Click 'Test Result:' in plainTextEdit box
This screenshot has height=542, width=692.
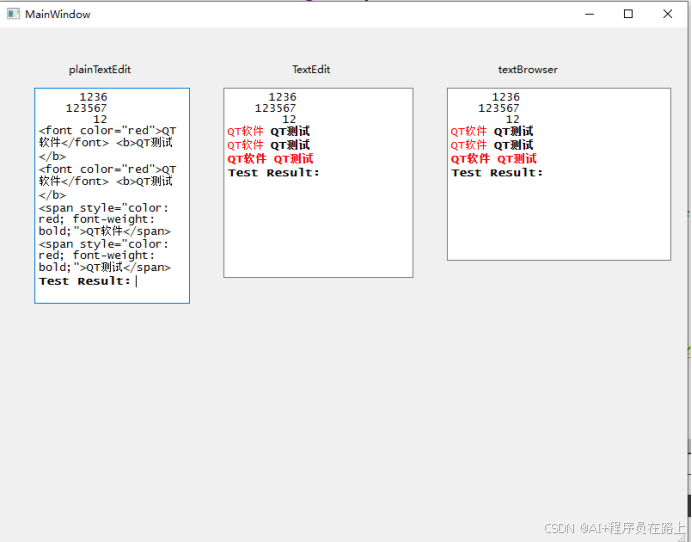tap(84, 281)
